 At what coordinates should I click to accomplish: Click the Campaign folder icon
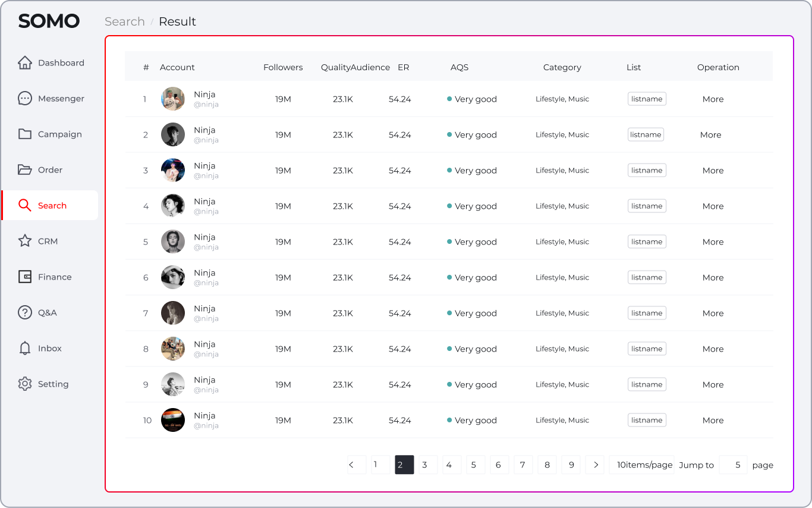(25, 134)
